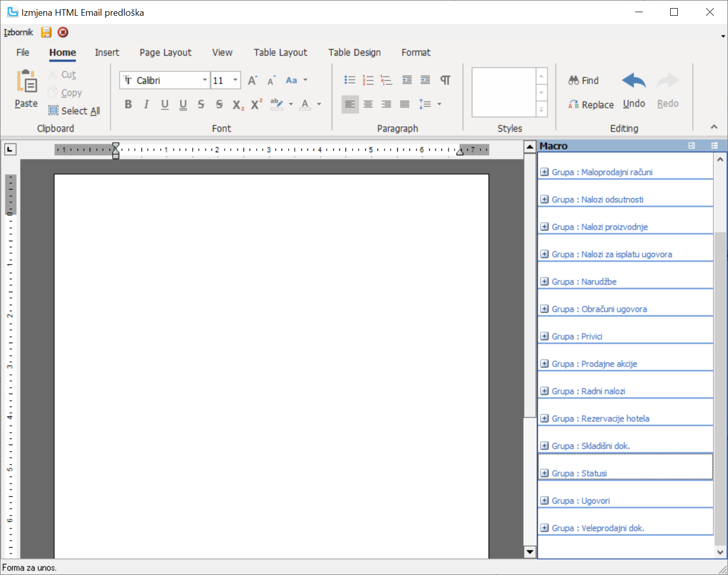728x575 pixels.
Task: Apply numbered list formatting
Action: coord(368,80)
